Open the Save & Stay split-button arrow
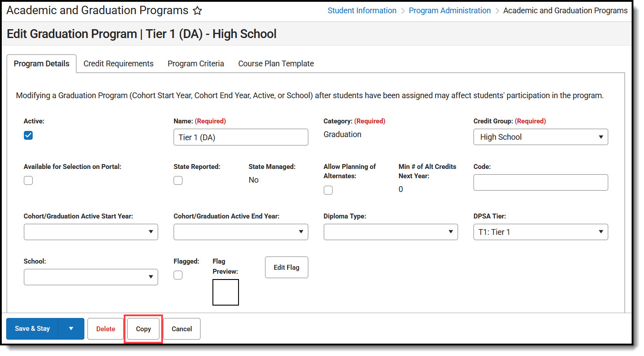644x356 pixels. [71, 329]
